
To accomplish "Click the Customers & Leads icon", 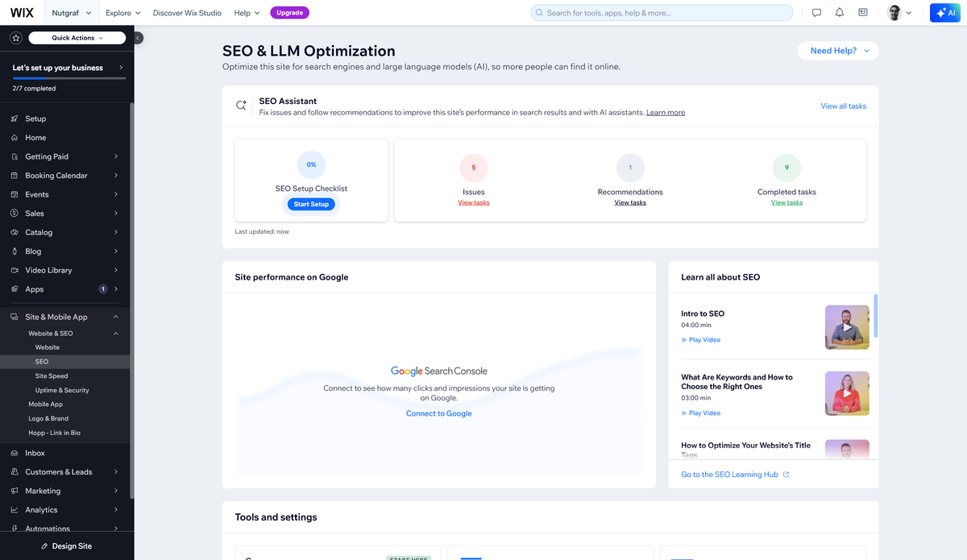I will (15, 472).
